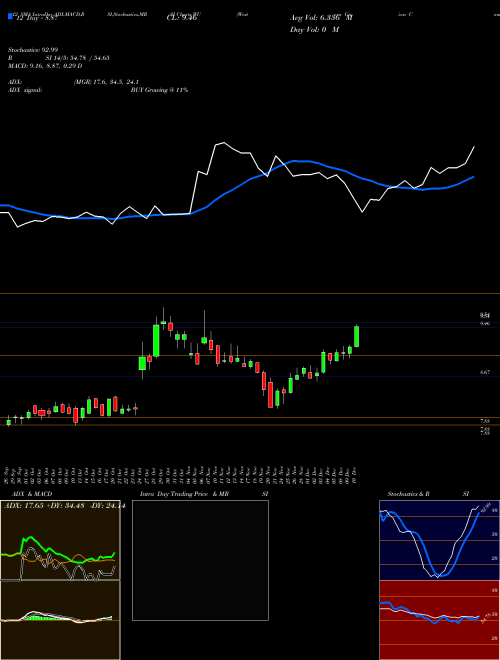The image size is (500, 660).
Task: Click the 'Stochastics & R' panel title
Action: point(408,494)
